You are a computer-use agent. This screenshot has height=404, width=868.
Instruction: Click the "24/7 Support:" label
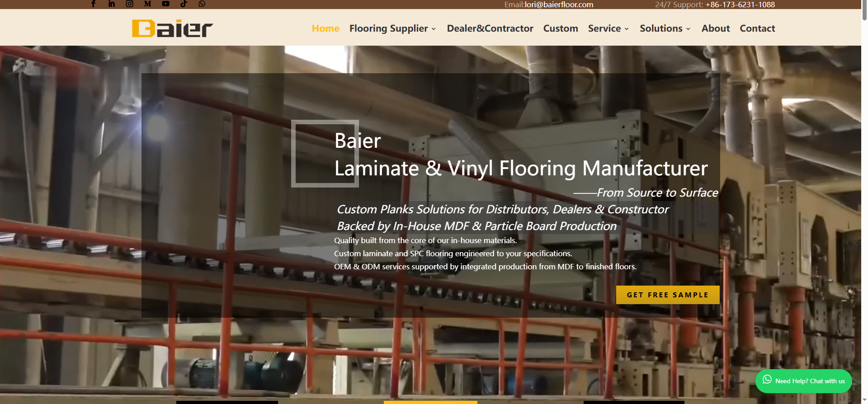(x=679, y=5)
